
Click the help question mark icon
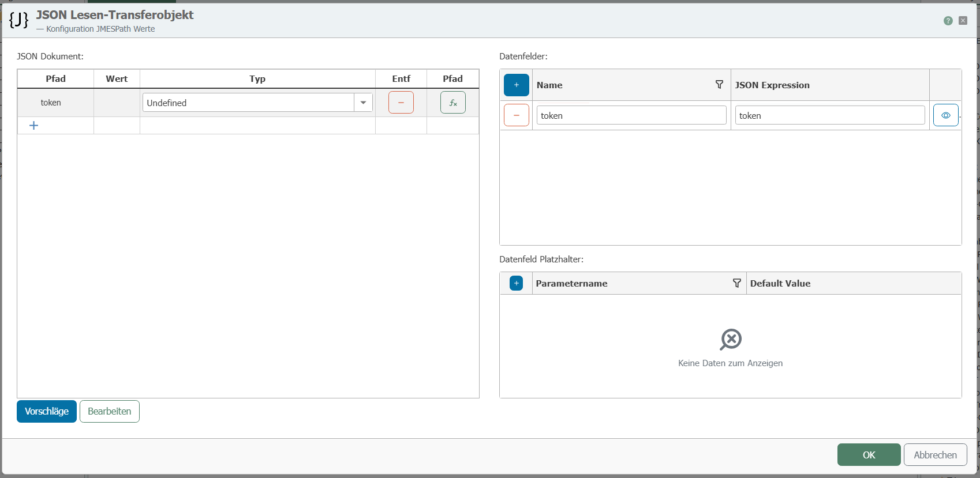pos(948,21)
